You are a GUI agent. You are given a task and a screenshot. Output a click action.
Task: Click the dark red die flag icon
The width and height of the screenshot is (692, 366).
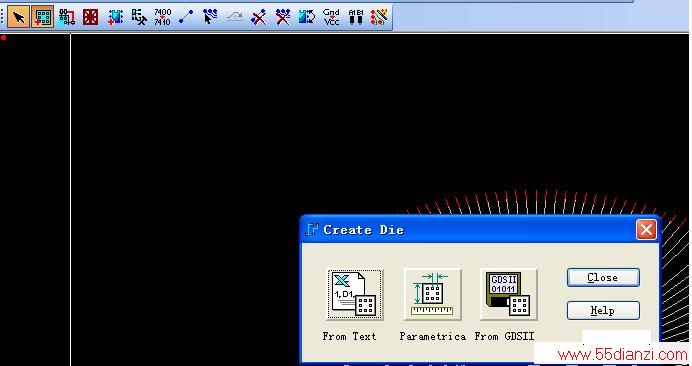[90, 17]
